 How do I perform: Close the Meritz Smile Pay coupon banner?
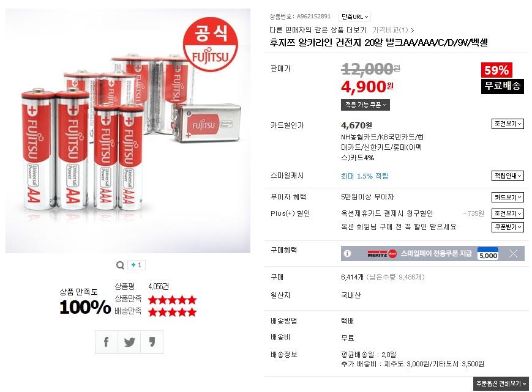514,253
